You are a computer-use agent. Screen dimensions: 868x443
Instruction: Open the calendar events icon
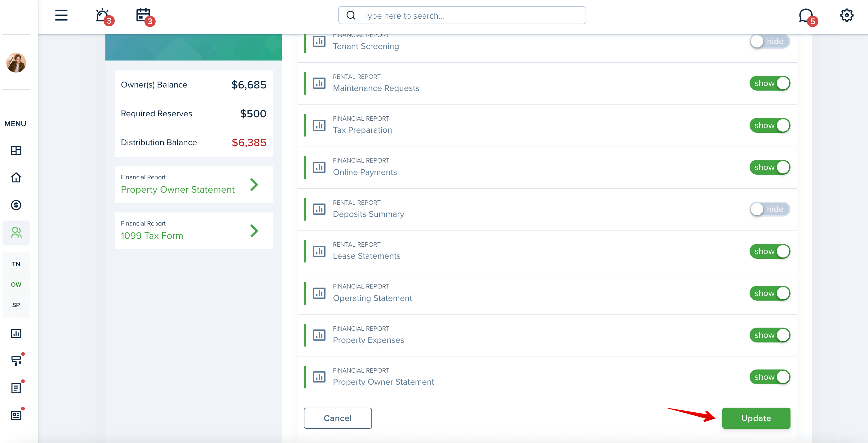[x=143, y=16]
